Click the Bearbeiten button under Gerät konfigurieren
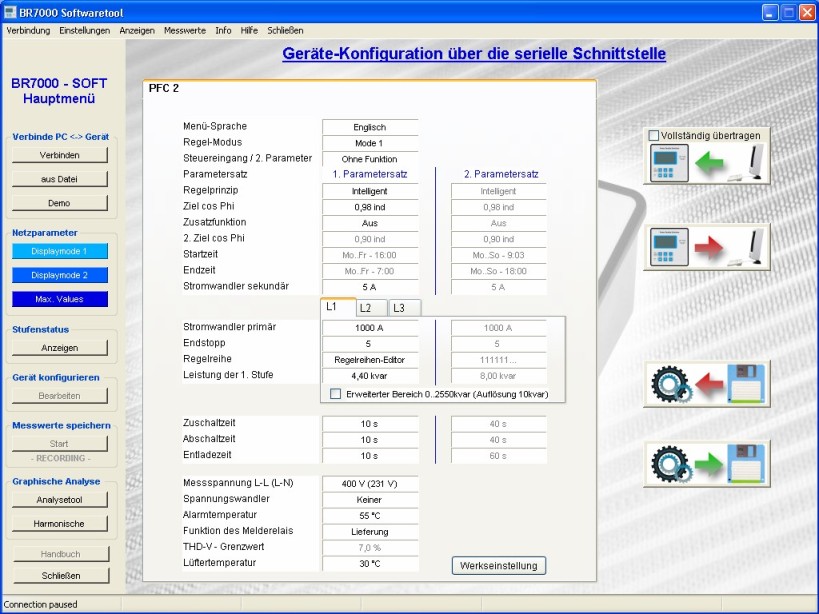 (x=60, y=396)
